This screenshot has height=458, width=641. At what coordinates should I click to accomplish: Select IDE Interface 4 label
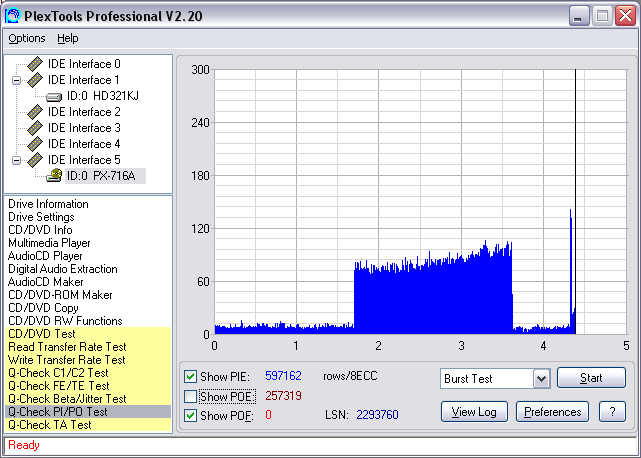click(84, 144)
